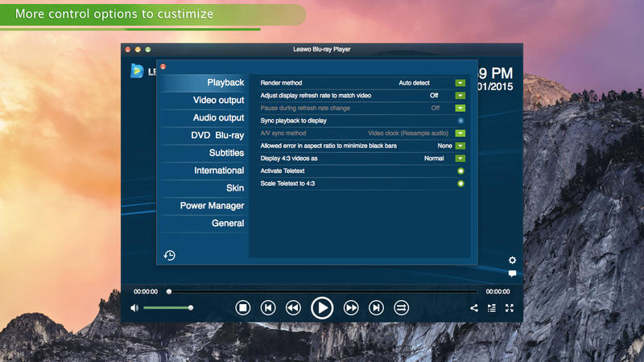Minimize the Leawo player window
Image resolution: width=644 pixels, height=362 pixels.
(x=138, y=50)
